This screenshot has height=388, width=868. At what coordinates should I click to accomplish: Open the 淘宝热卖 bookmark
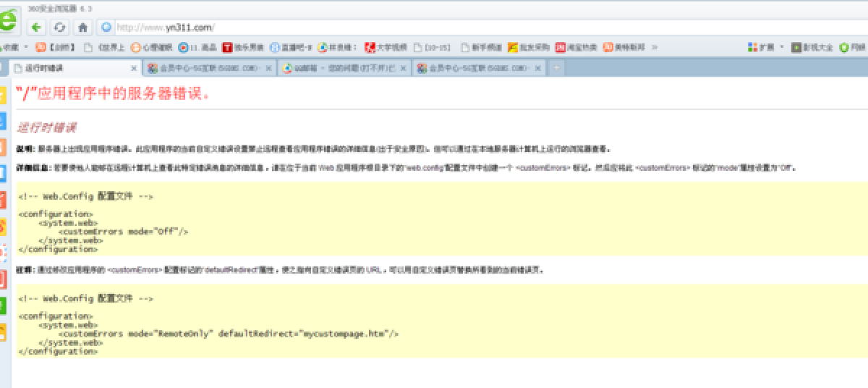coord(576,47)
